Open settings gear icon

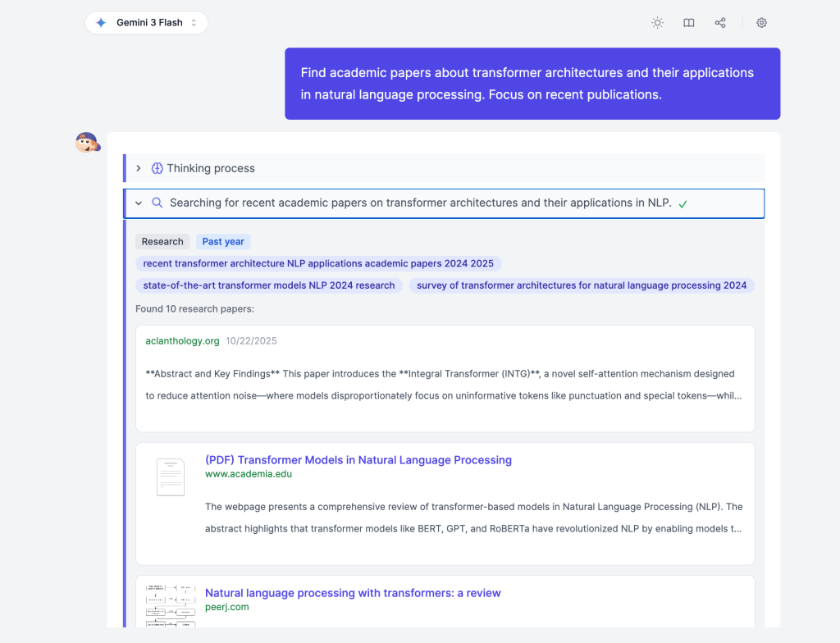(761, 23)
